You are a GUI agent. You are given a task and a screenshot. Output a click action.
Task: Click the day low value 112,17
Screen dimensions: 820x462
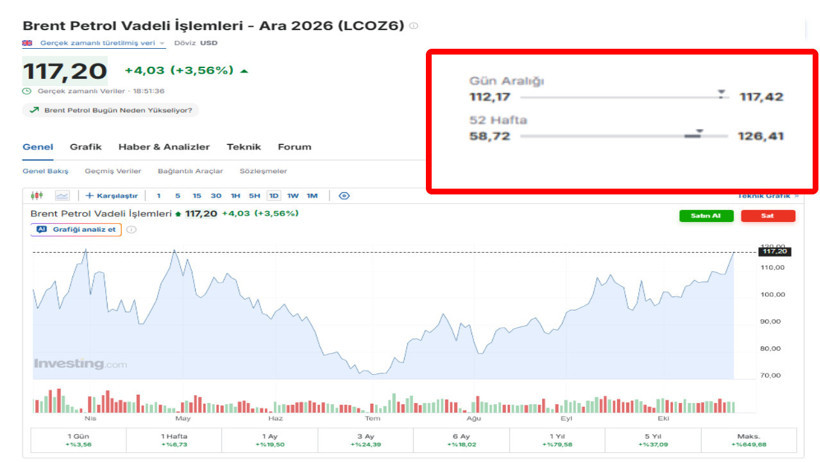[x=489, y=97]
